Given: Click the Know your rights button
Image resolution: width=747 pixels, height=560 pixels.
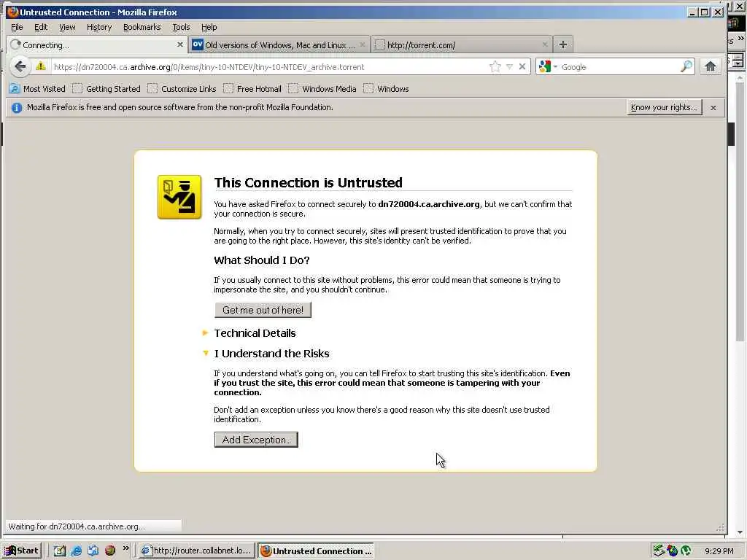Looking at the screenshot, I should click(664, 107).
